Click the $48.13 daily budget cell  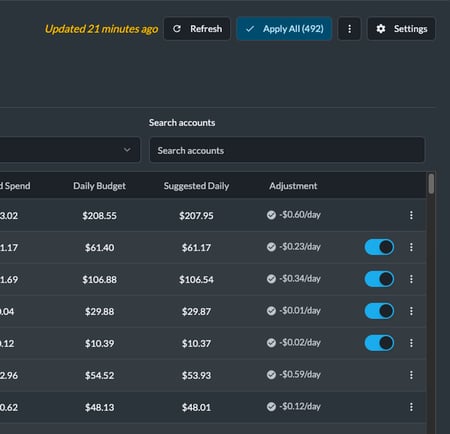99,407
